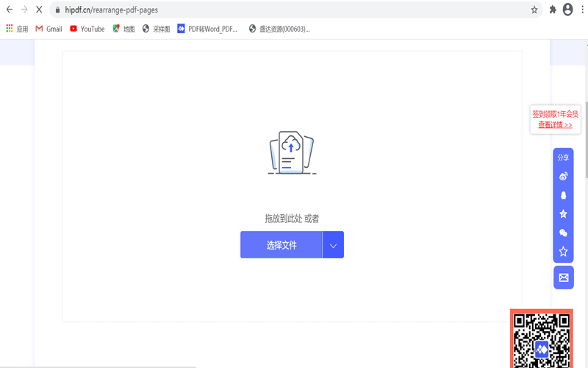Open the PDF转Word bookmark
Screen dimensions: 588x368
click(x=208, y=29)
